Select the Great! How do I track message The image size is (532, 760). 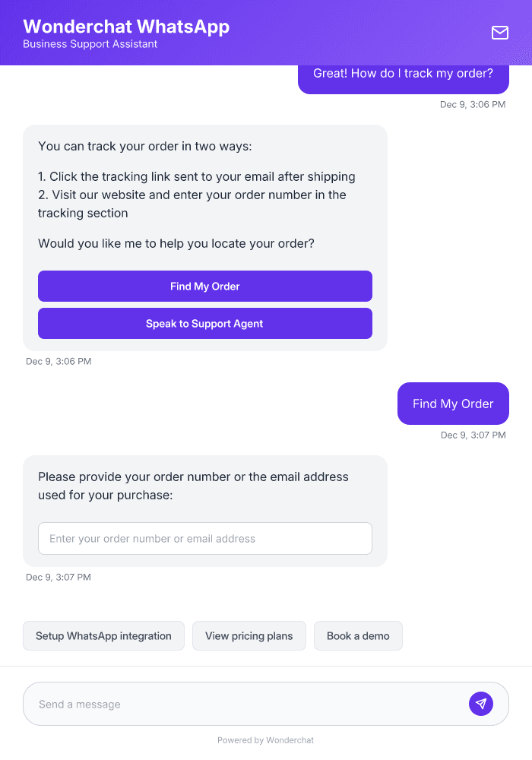(403, 73)
